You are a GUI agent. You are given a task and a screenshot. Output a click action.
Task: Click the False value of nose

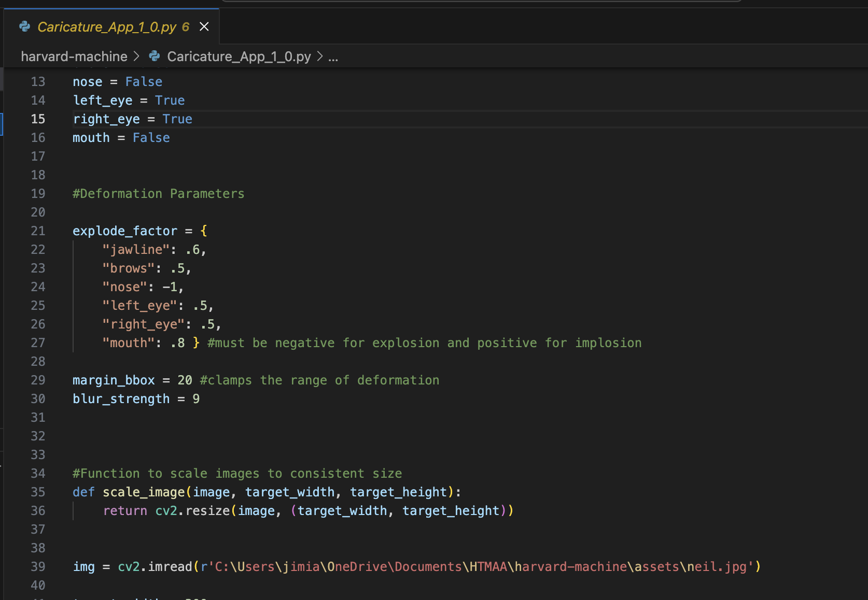point(144,82)
